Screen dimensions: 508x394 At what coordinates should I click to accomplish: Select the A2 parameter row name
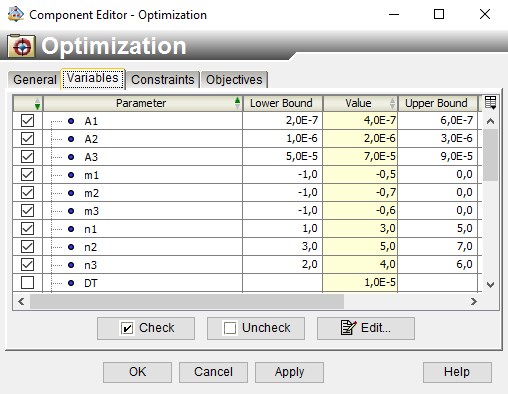91,139
